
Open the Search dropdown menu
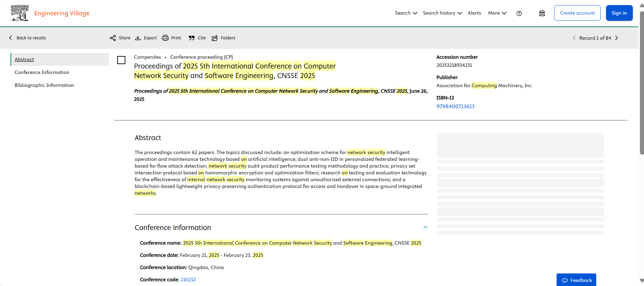[406, 13]
